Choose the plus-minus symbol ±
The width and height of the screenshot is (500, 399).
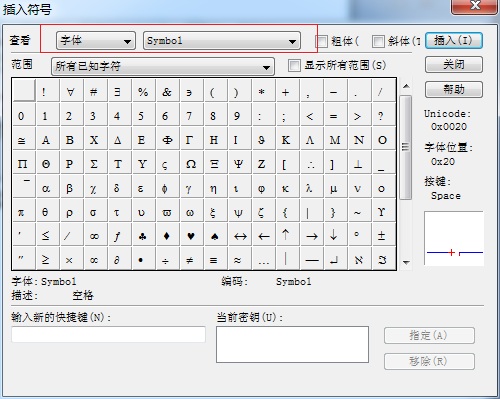coord(382,236)
